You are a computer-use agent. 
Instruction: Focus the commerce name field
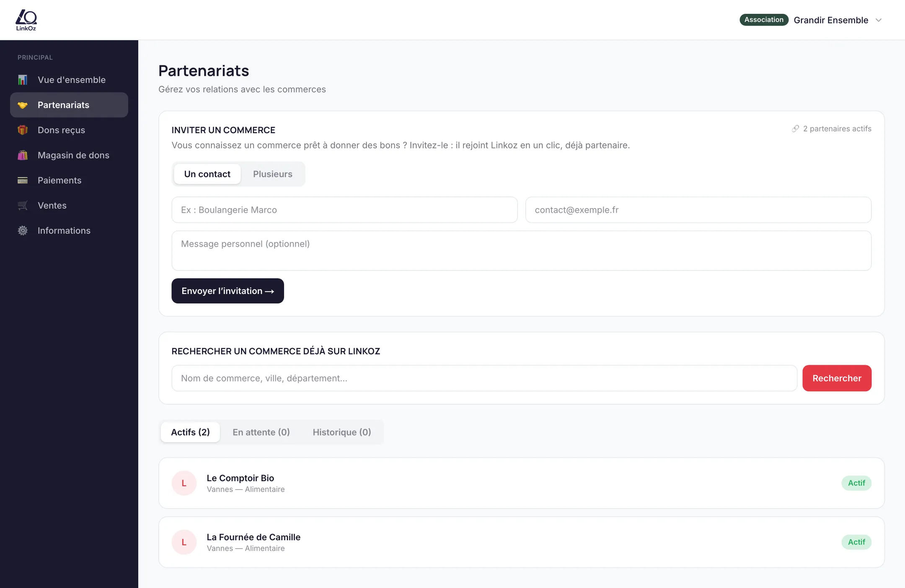point(344,210)
